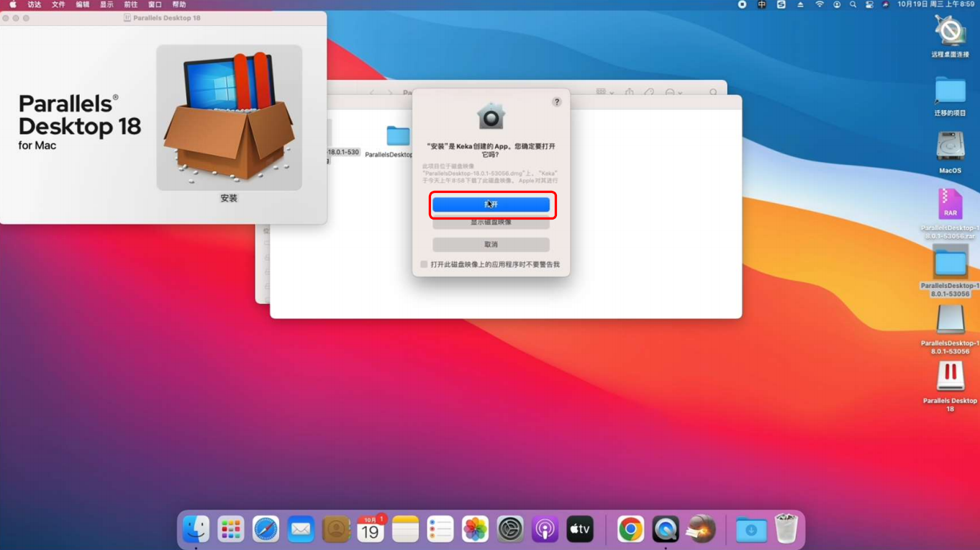Open the 编辑 menu
Viewport: 980px width, 550px height.
(83, 4)
